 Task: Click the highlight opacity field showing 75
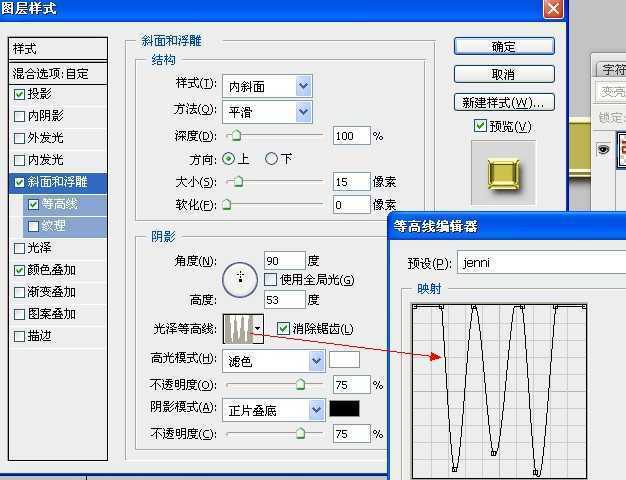coord(351,385)
